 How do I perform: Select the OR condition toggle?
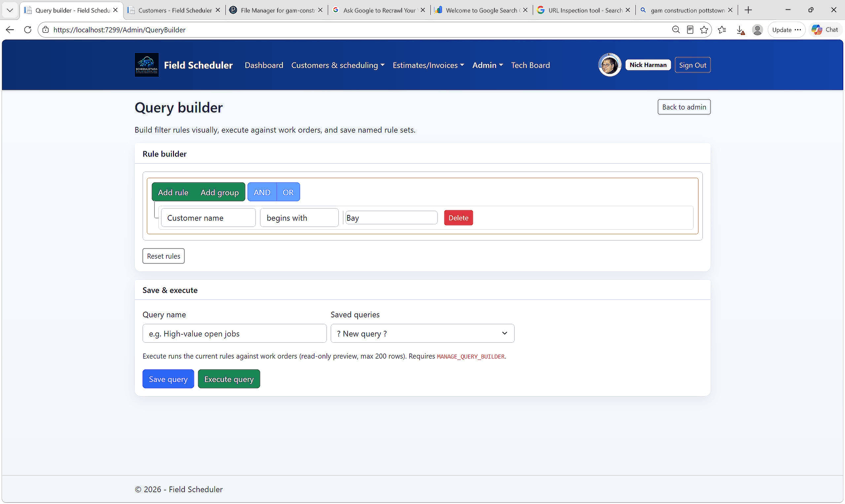(x=288, y=192)
